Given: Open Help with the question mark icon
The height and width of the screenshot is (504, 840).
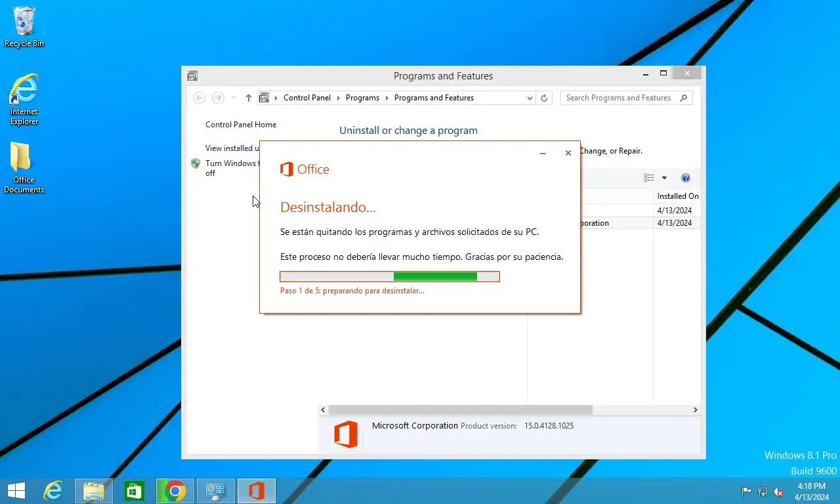Looking at the screenshot, I should pyautogui.click(x=686, y=178).
